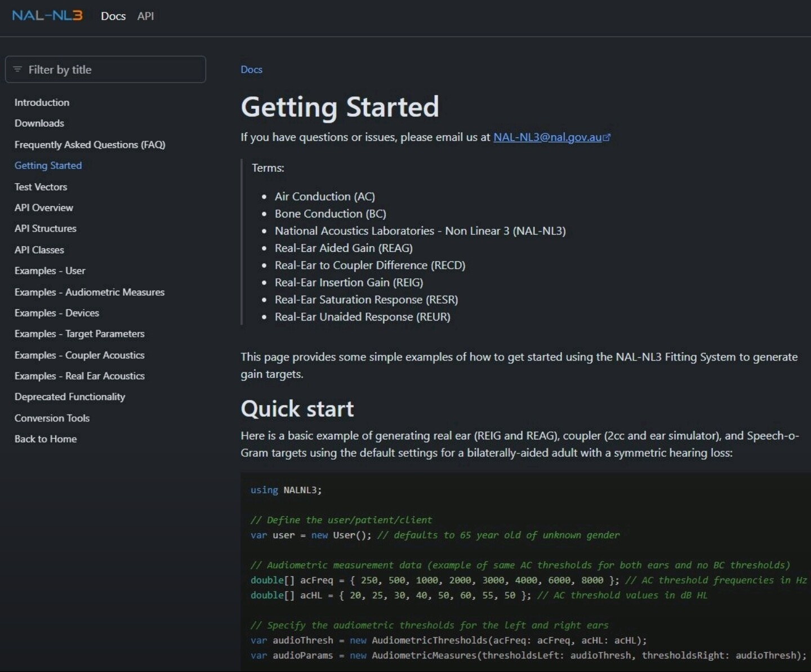
Task: Click the 'var audioThresh' code line
Action: tap(449, 640)
